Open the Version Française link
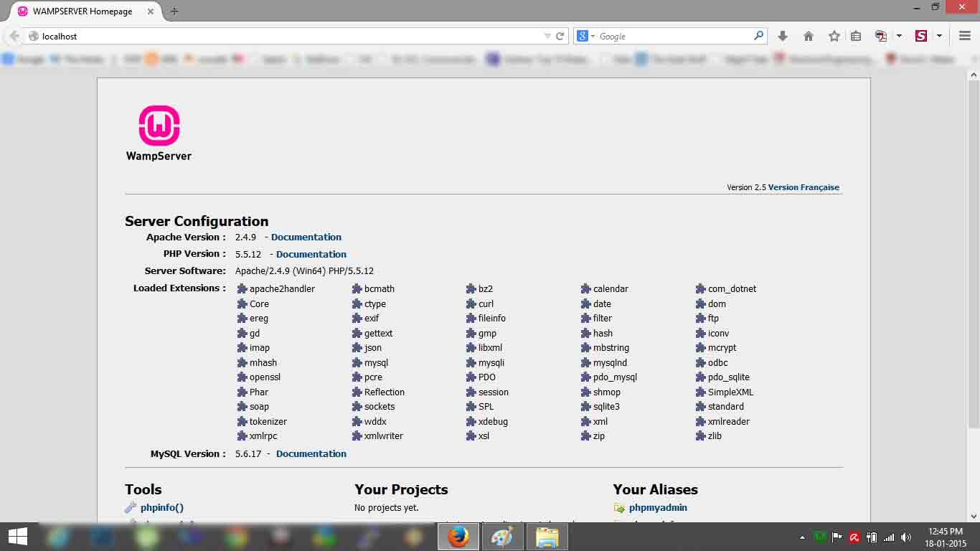 pos(804,187)
